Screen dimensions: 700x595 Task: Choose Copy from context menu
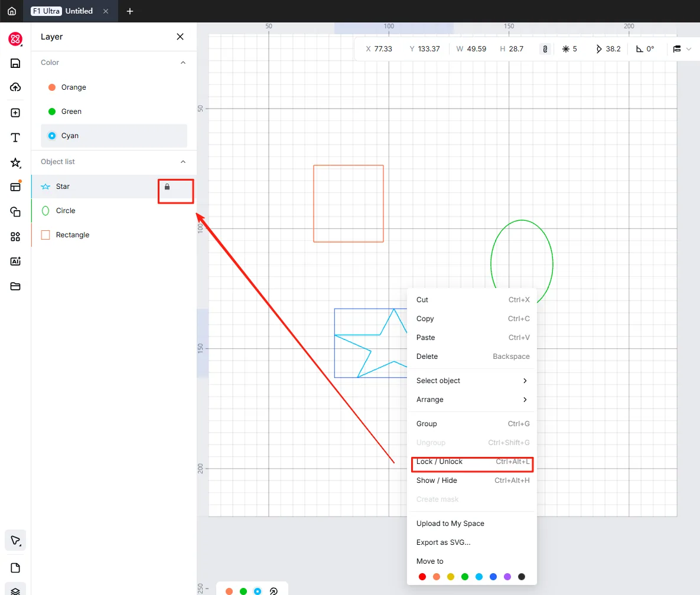tap(473, 319)
